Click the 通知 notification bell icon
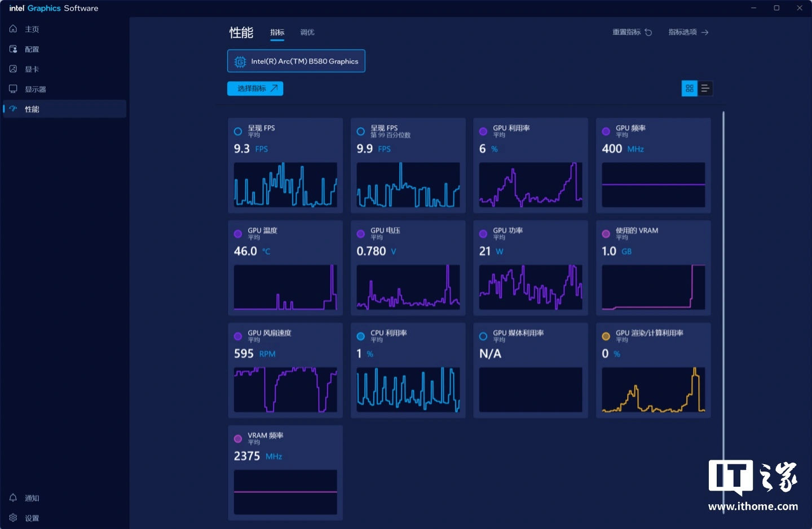 point(13,498)
